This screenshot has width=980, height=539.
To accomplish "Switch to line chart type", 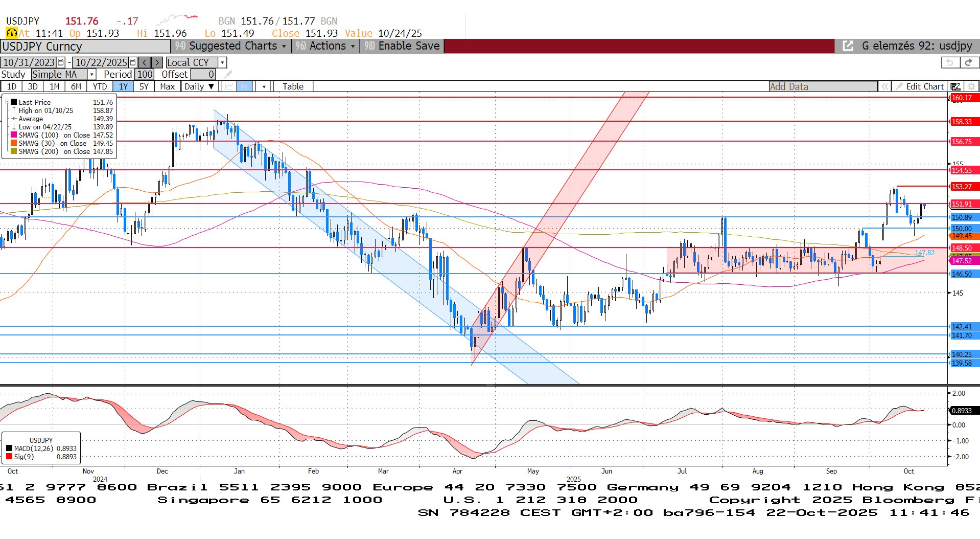I will tap(229, 86).
